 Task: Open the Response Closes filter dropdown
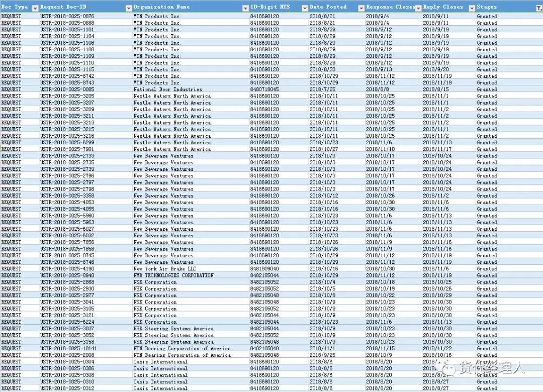pos(418,8)
